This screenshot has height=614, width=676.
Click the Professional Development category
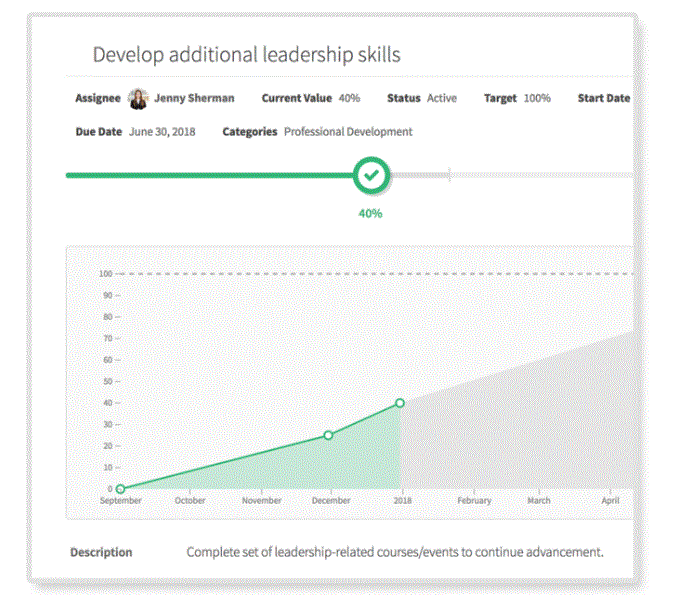[348, 131]
